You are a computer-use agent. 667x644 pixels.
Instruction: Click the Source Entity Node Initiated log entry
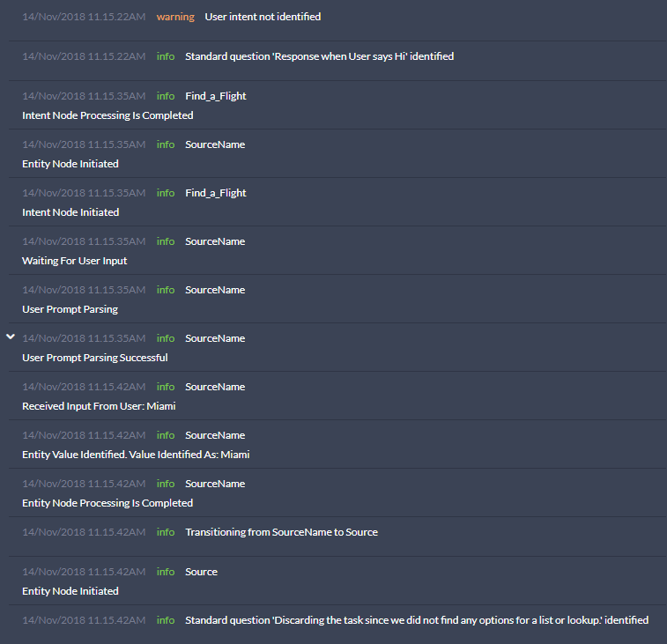pyautogui.click(x=337, y=581)
